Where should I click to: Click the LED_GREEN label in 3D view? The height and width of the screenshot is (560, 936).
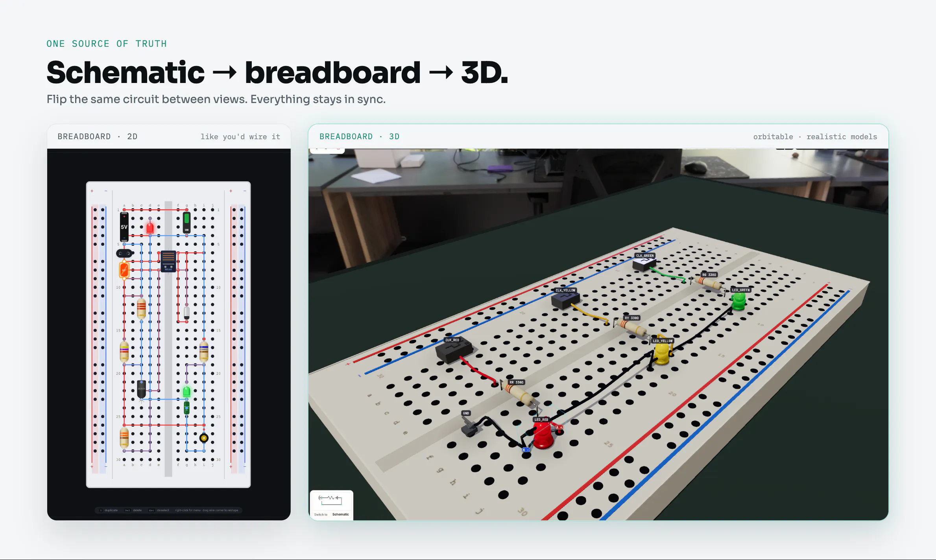(740, 290)
